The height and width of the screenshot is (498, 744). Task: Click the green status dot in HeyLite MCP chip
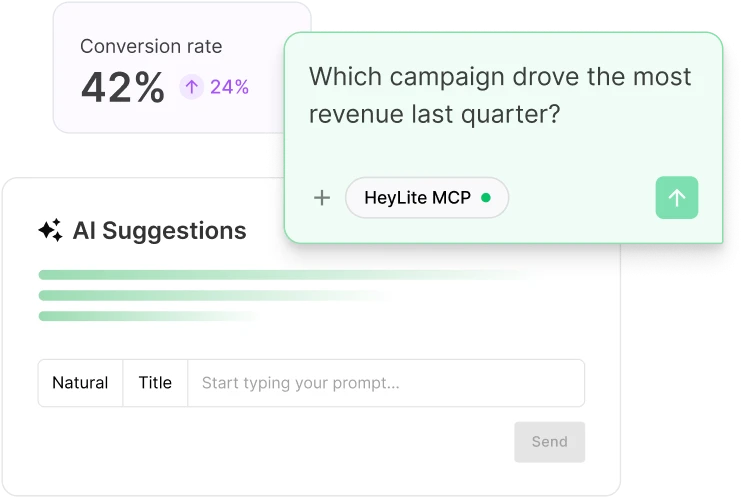(x=486, y=197)
